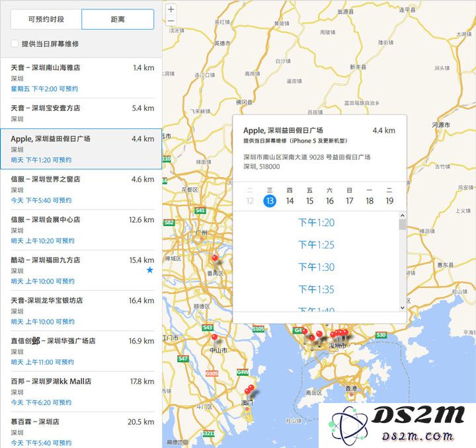Select 慕百霖 – 深圳店 store
476x448 pixels.
point(82,430)
